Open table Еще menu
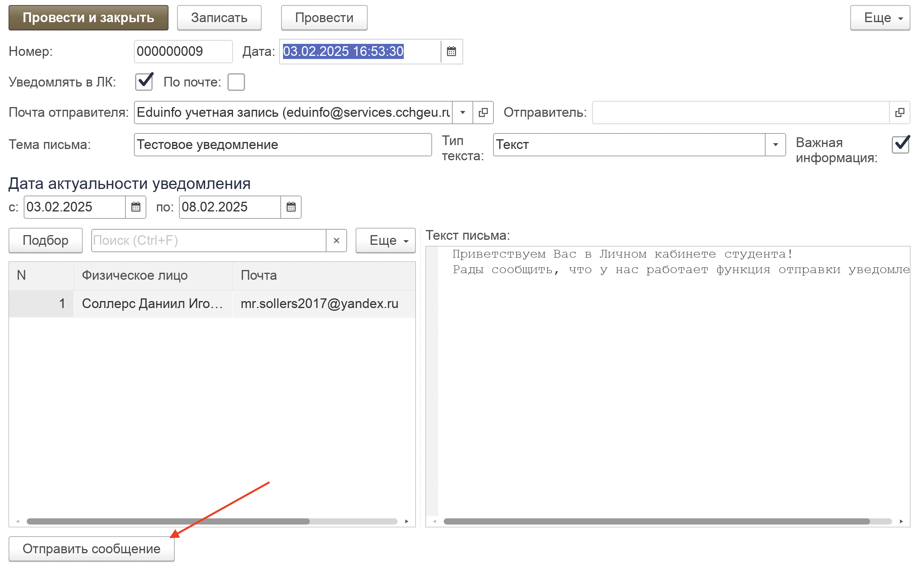Image resolution: width=924 pixels, height=568 pixels. coord(385,241)
